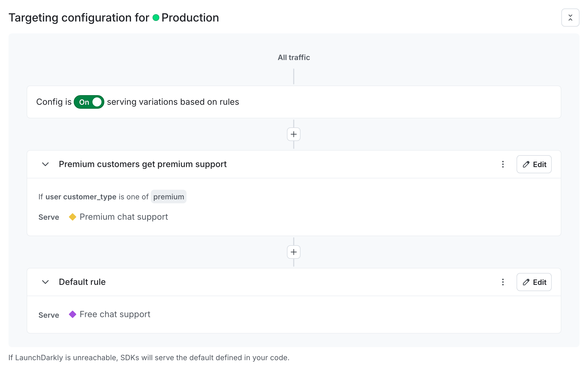Click 'Premium chat support' variation text
588x380 pixels.
coord(124,217)
